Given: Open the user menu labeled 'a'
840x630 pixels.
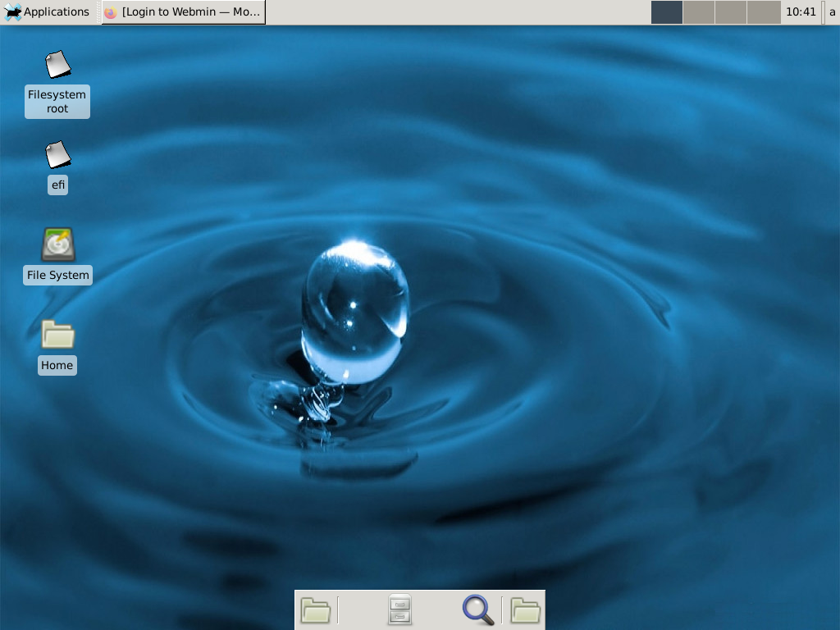Looking at the screenshot, I should click(x=832, y=12).
